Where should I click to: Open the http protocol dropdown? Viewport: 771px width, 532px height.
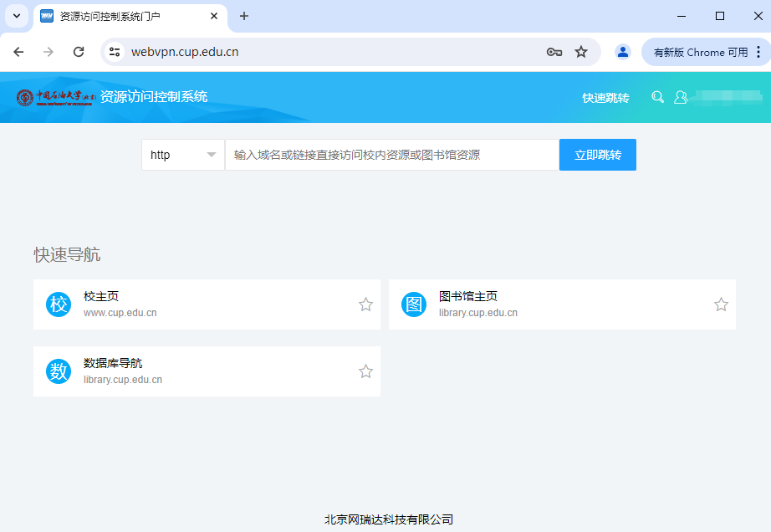coord(183,155)
